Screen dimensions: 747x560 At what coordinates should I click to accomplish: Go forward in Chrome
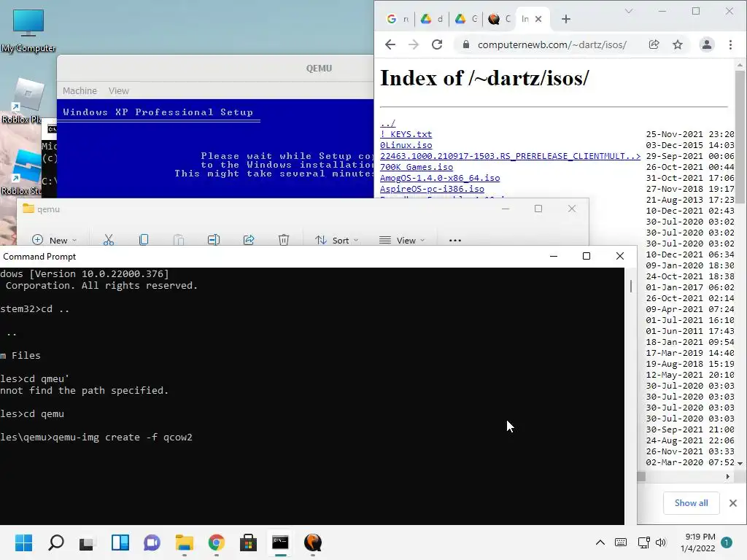(x=414, y=44)
